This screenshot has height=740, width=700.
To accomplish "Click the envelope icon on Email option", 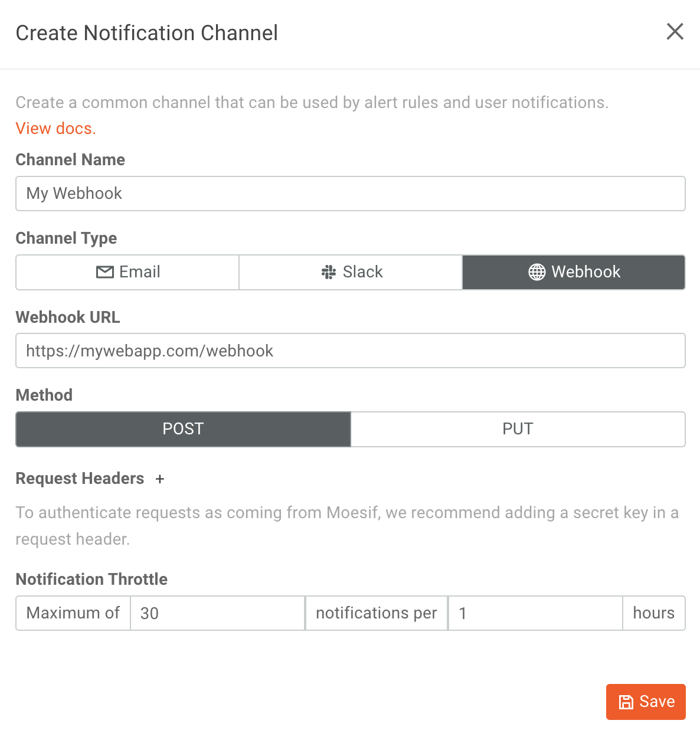I will click(104, 272).
